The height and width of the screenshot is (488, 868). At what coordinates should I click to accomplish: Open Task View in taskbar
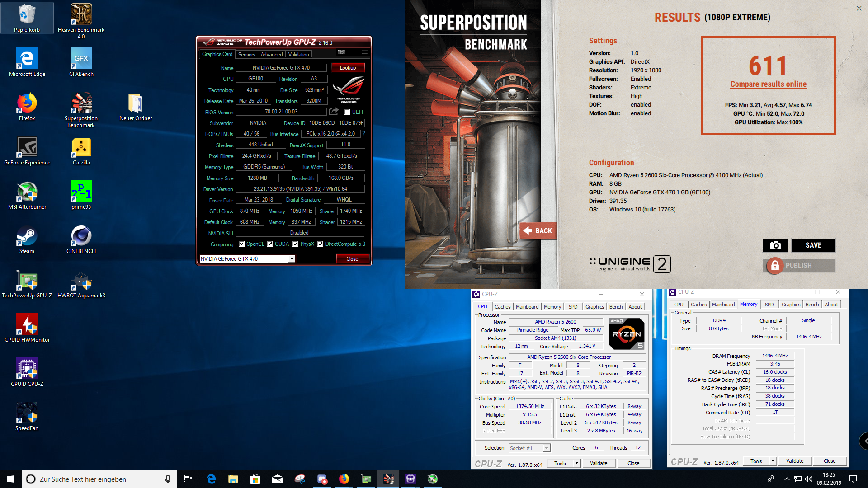[x=188, y=479]
